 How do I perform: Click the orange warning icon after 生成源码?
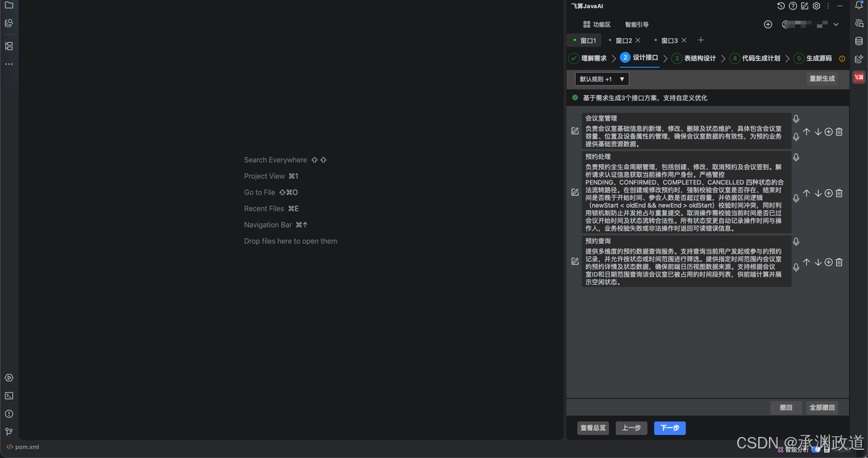point(842,59)
